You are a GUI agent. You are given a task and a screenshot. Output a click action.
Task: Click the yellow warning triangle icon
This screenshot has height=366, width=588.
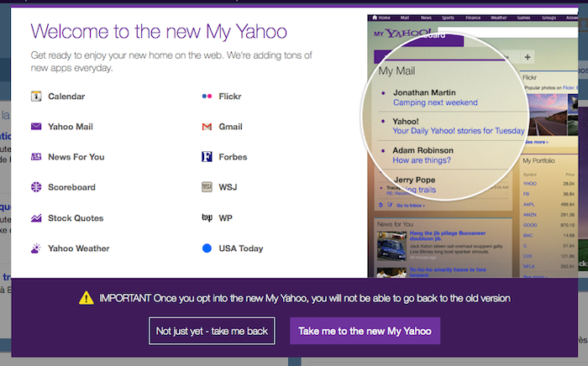[x=87, y=298]
